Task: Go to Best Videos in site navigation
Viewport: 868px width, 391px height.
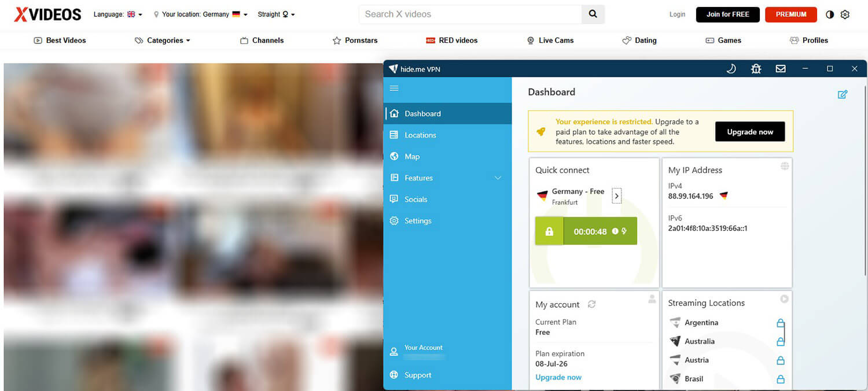Action: 60,40
